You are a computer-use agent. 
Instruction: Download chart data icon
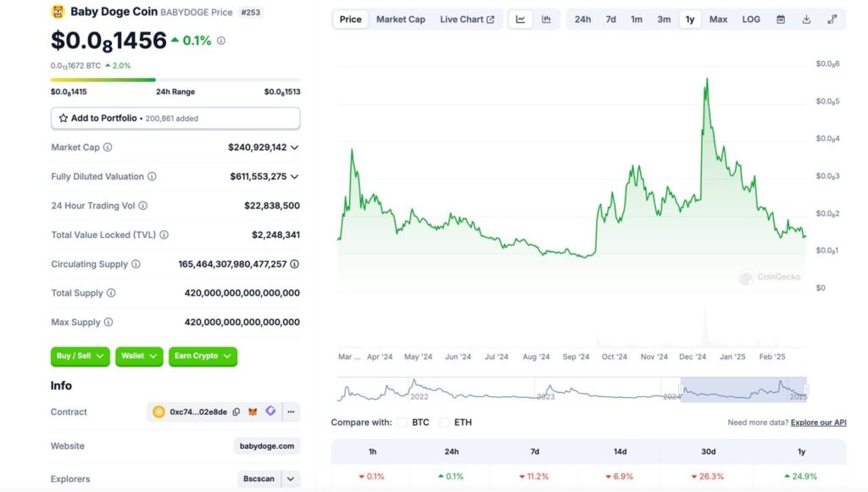click(807, 19)
